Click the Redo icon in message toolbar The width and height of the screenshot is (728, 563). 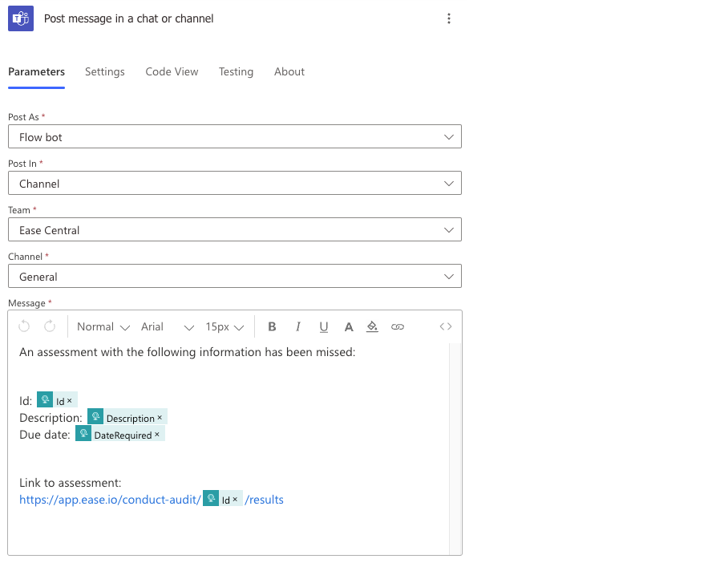pyautogui.click(x=50, y=326)
